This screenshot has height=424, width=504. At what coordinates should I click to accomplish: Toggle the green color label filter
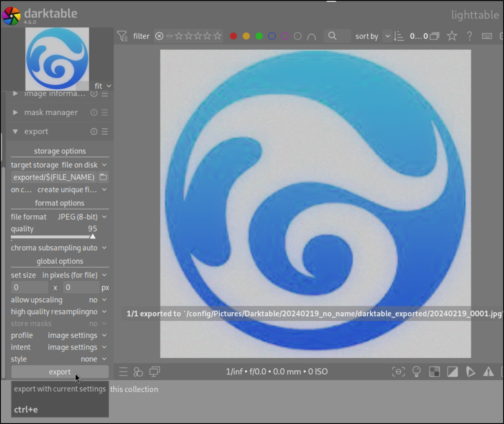click(x=259, y=36)
